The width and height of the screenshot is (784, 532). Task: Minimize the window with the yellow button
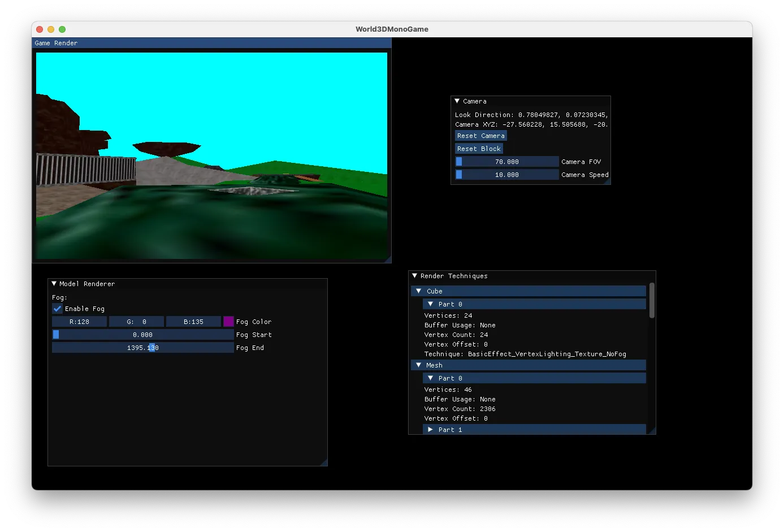coord(51,29)
